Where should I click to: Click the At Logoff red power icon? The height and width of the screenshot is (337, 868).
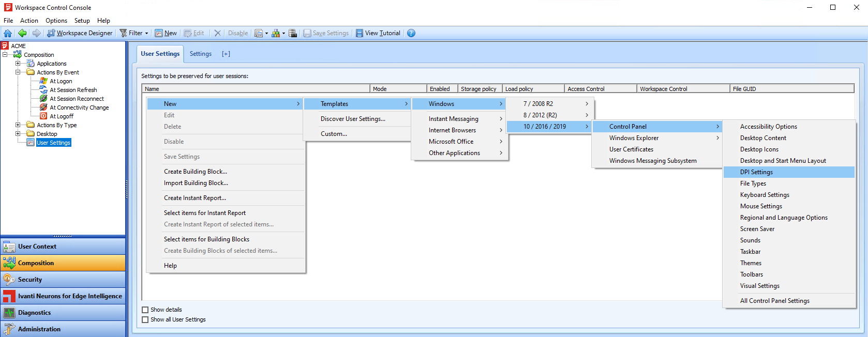point(44,116)
